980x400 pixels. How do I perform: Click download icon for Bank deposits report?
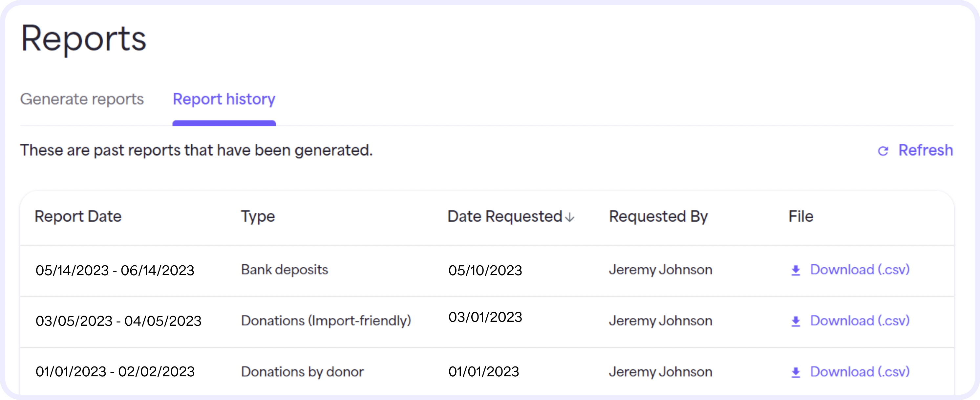point(796,270)
